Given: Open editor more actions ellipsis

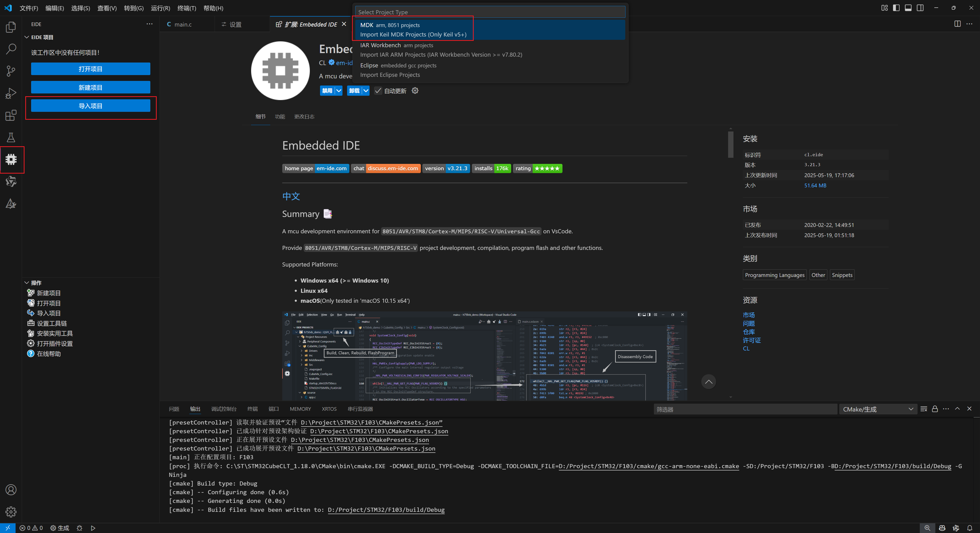Looking at the screenshot, I should click(x=969, y=24).
